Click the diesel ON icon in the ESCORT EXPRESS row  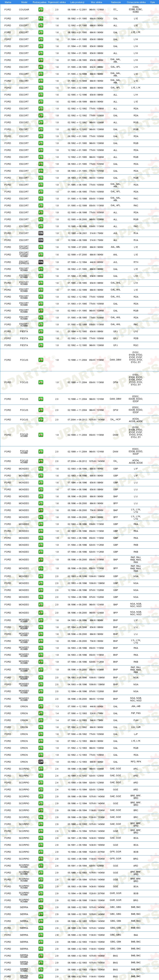pyautogui.click(x=41, y=262)
